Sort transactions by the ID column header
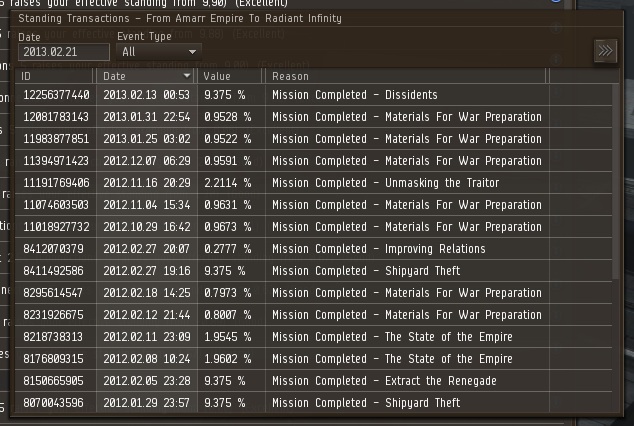 point(55,76)
